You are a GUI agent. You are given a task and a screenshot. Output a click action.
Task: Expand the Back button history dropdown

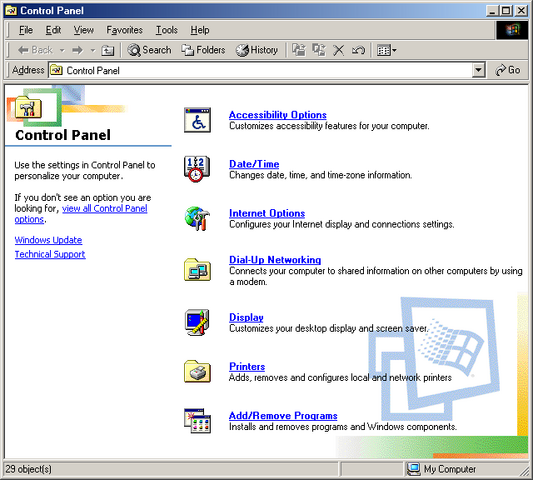[x=62, y=50]
